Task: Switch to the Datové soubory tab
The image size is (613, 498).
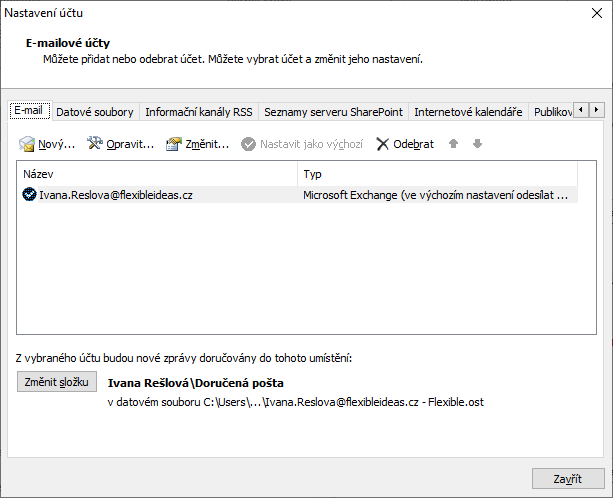Action: tap(96, 112)
